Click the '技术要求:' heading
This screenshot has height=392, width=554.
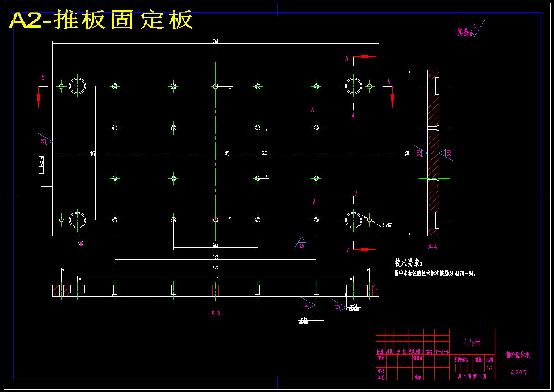pos(409,263)
